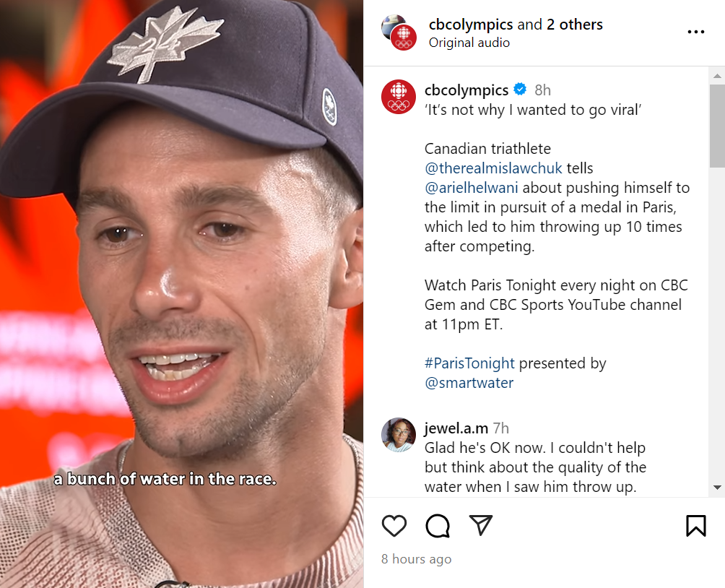Click cbcolympics profile avatar in header
This screenshot has width=725, height=588.
[x=399, y=33]
